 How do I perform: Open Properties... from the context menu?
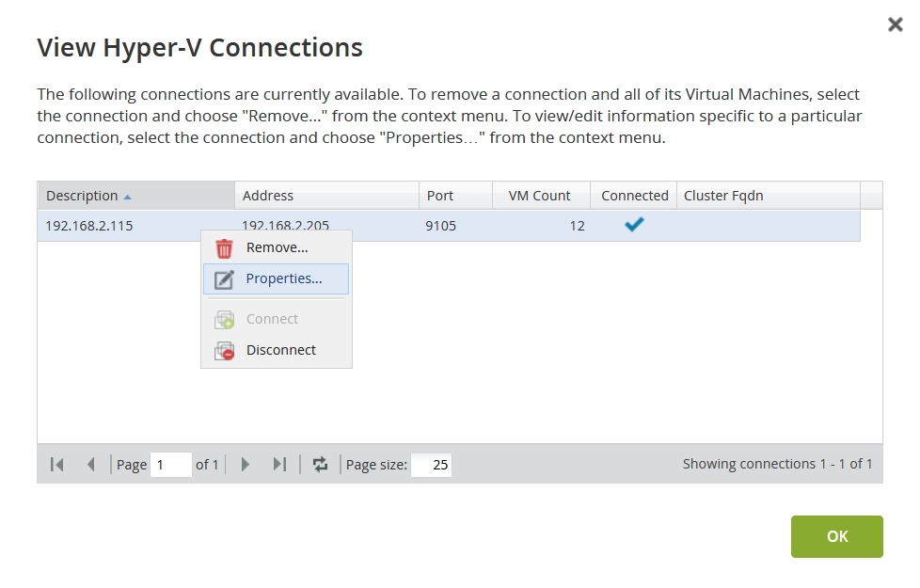277,279
